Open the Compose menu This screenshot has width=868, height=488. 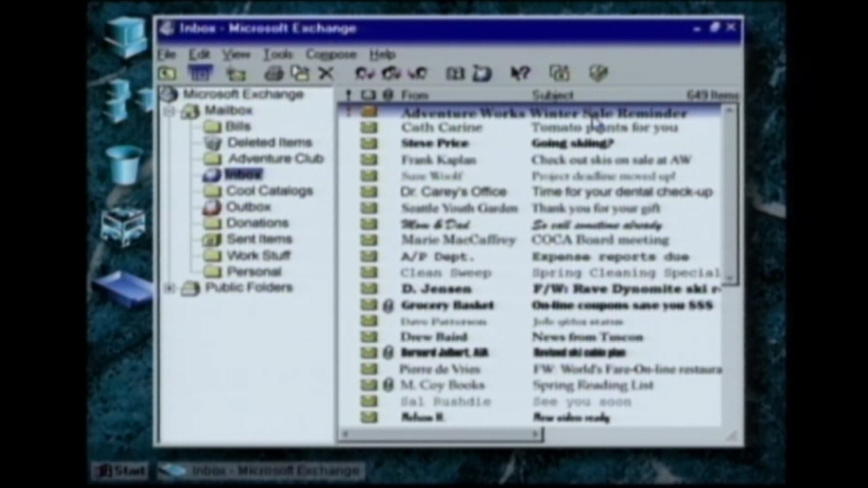tap(330, 54)
